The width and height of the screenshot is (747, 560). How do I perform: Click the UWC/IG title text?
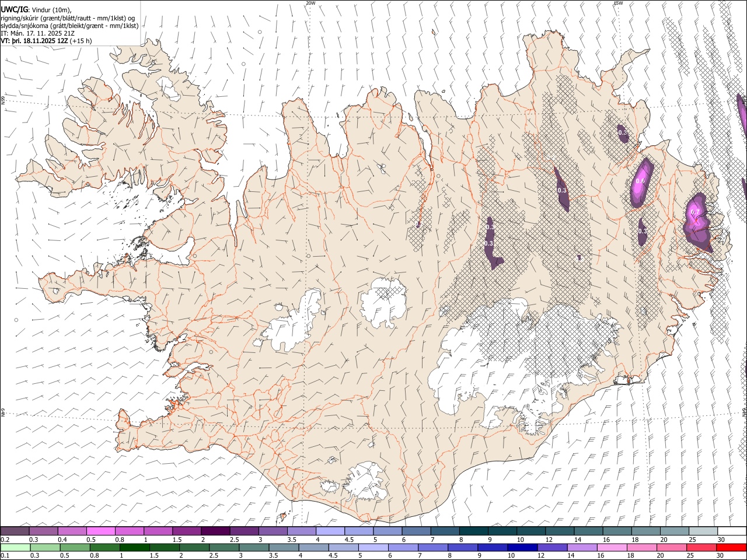tap(14, 10)
